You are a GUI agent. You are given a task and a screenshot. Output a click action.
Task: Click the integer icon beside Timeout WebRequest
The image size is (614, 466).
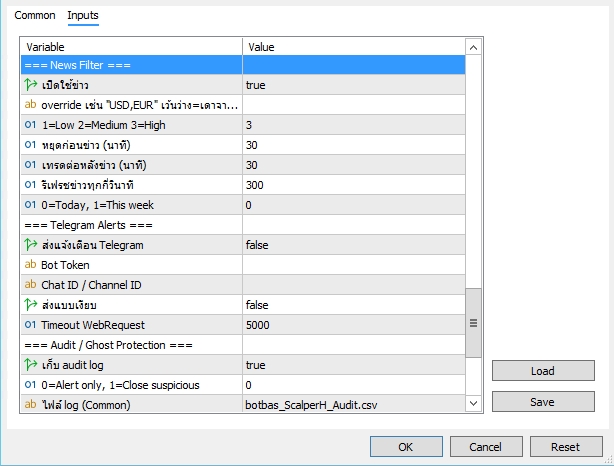pyautogui.click(x=30, y=325)
